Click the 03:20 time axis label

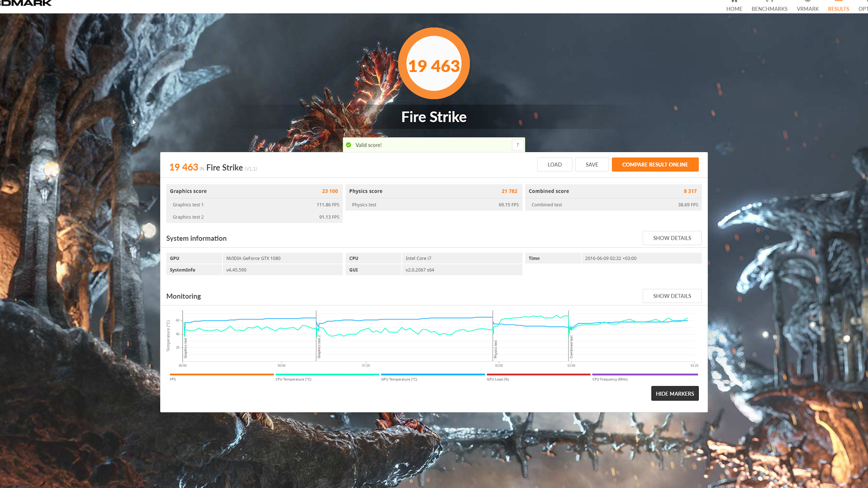tap(694, 365)
